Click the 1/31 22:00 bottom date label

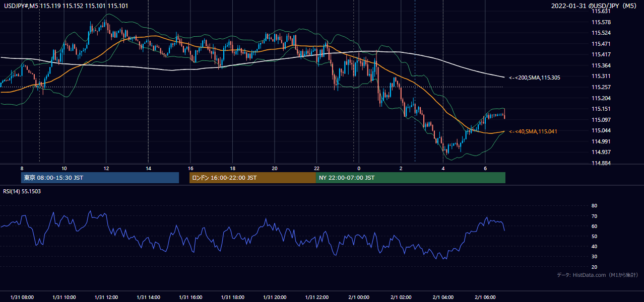(x=316, y=297)
